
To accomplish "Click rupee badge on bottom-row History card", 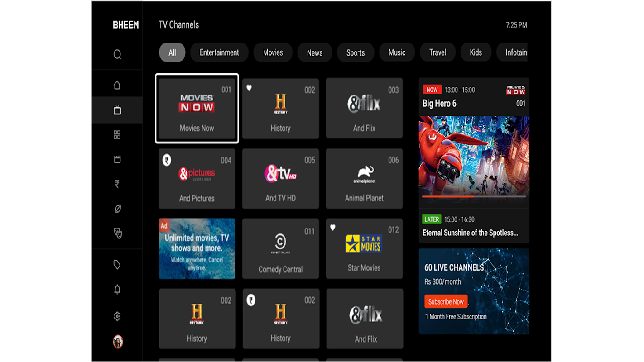I will [x=251, y=300].
